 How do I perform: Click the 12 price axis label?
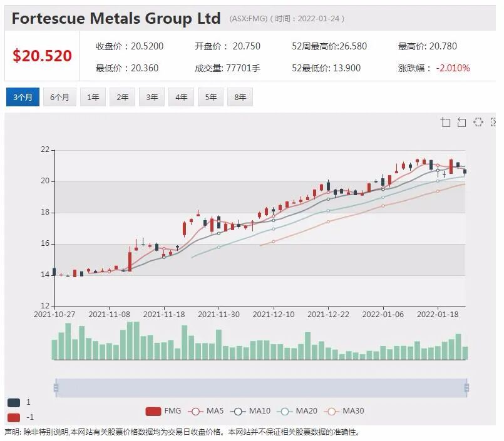tap(45, 306)
